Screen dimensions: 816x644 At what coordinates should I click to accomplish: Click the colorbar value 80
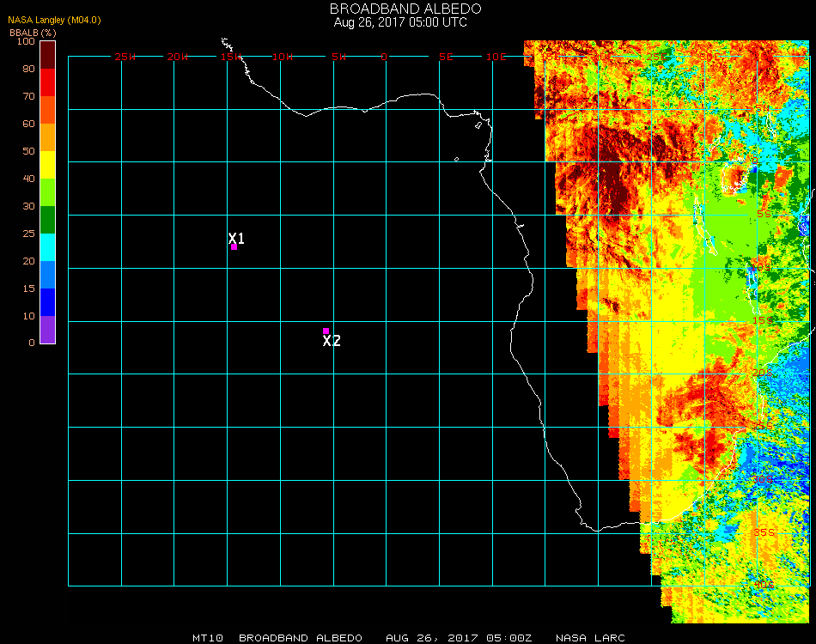click(28, 69)
